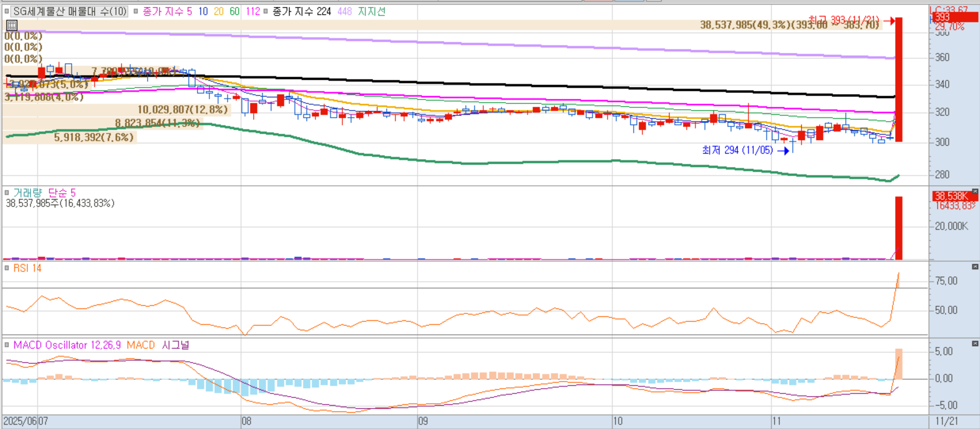The width and height of the screenshot is (980, 429).
Task: Click the purple 448 legend label
Action: point(345,11)
